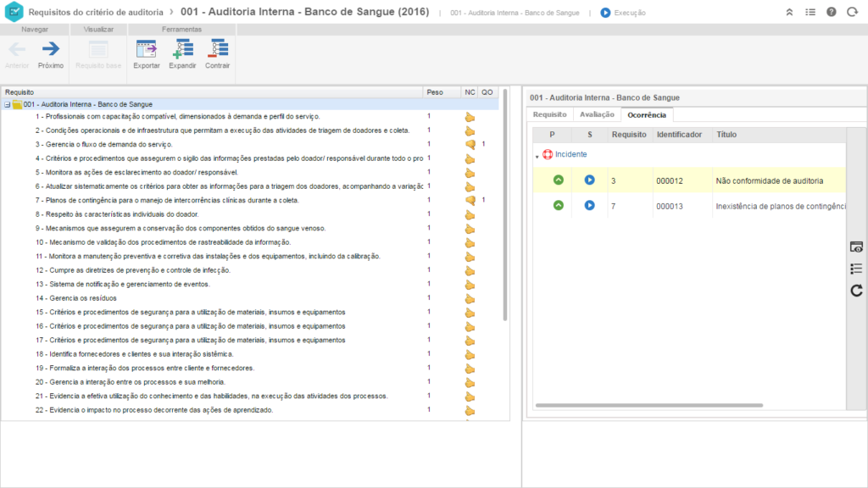
Task: Open the help question mark icon
Action: (x=831, y=13)
